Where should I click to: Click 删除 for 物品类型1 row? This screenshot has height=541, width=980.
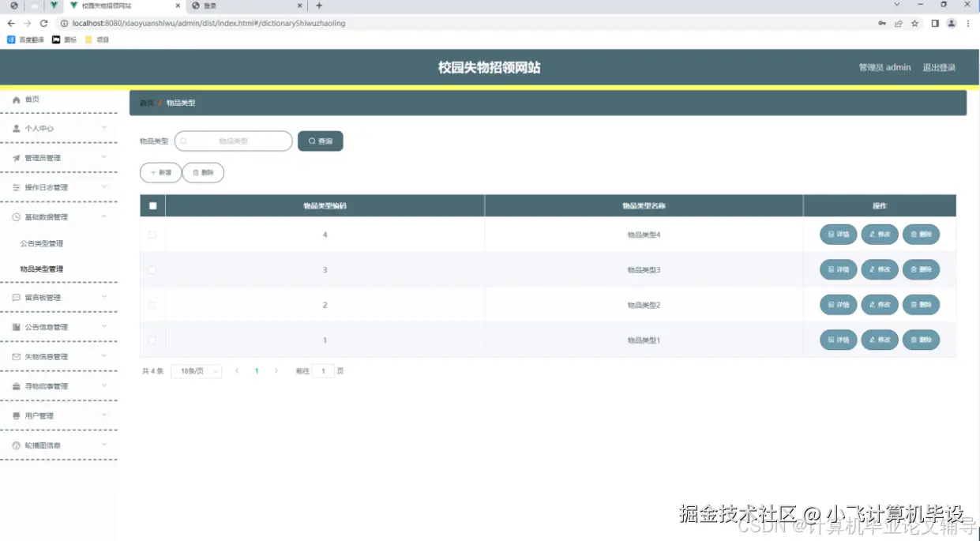point(921,340)
